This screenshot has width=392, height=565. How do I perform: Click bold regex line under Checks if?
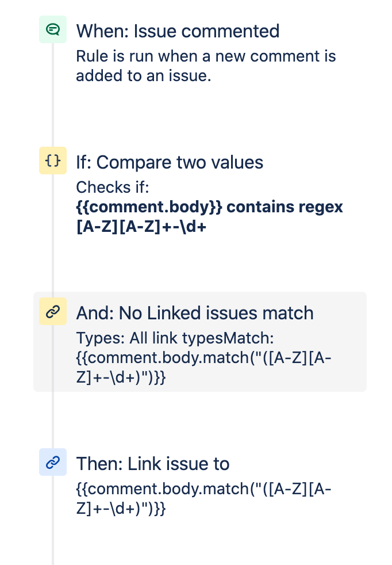141,227
